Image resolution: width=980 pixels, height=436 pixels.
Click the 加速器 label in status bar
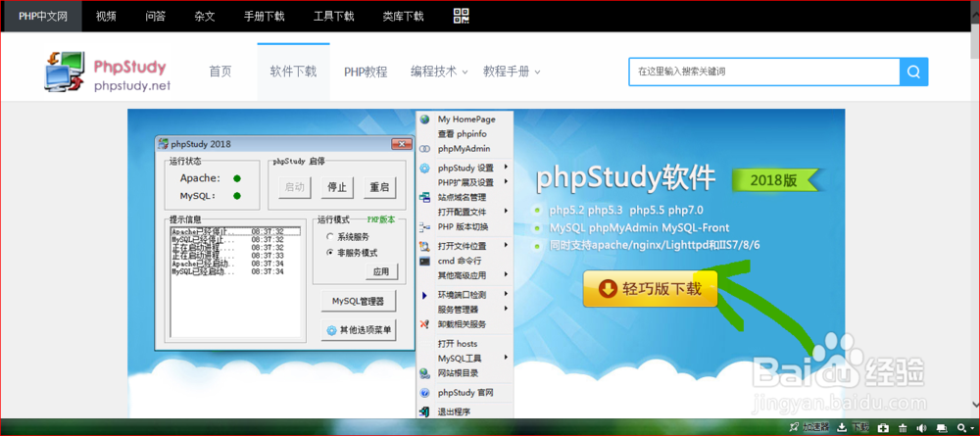(x=816, y=428)
